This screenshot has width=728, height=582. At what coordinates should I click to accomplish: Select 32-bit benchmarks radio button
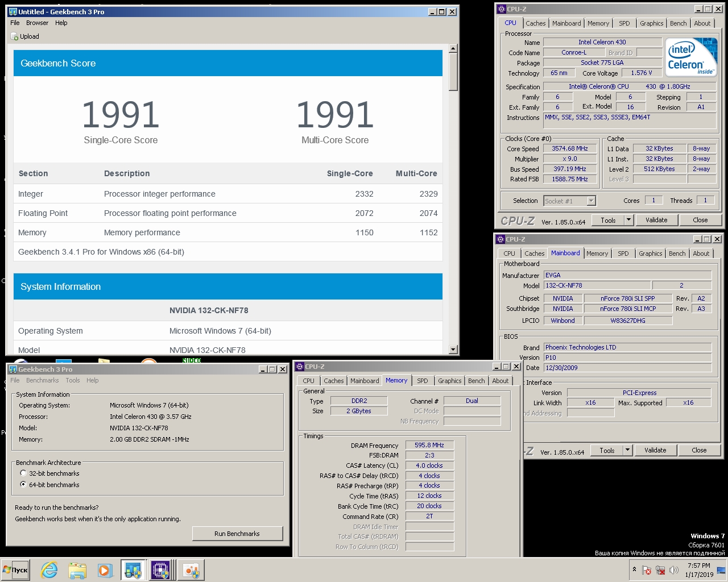pyautogui.click(x=23, y=473)
